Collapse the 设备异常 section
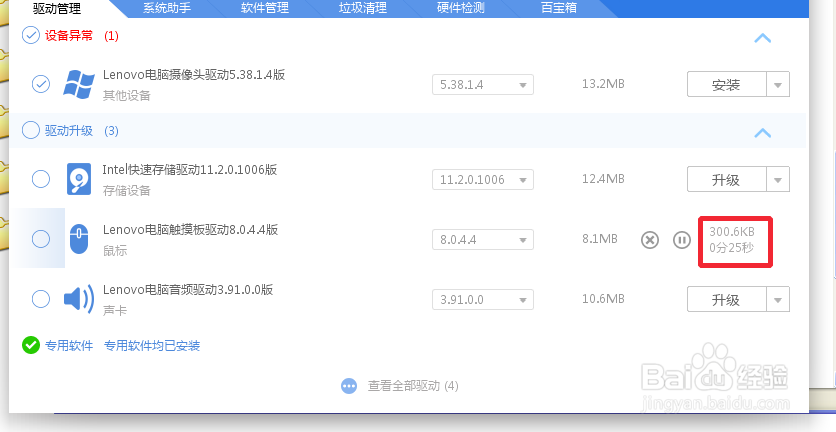 763,38
